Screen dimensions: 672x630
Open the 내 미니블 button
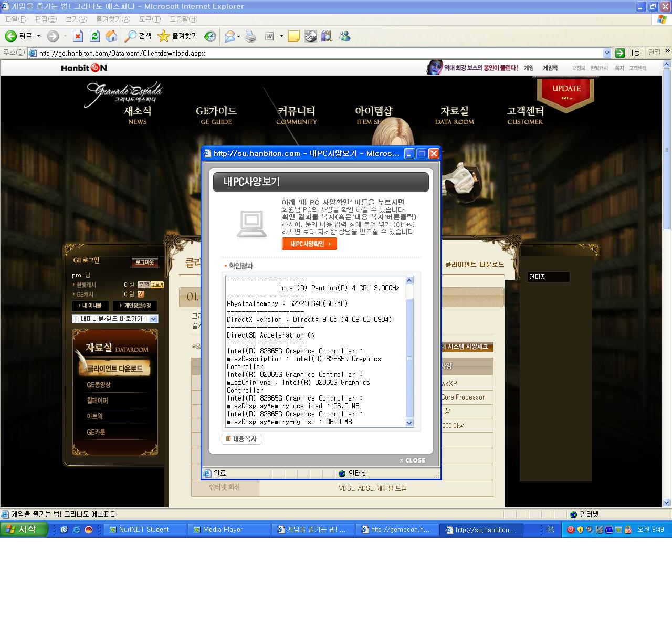click(90, 306)
